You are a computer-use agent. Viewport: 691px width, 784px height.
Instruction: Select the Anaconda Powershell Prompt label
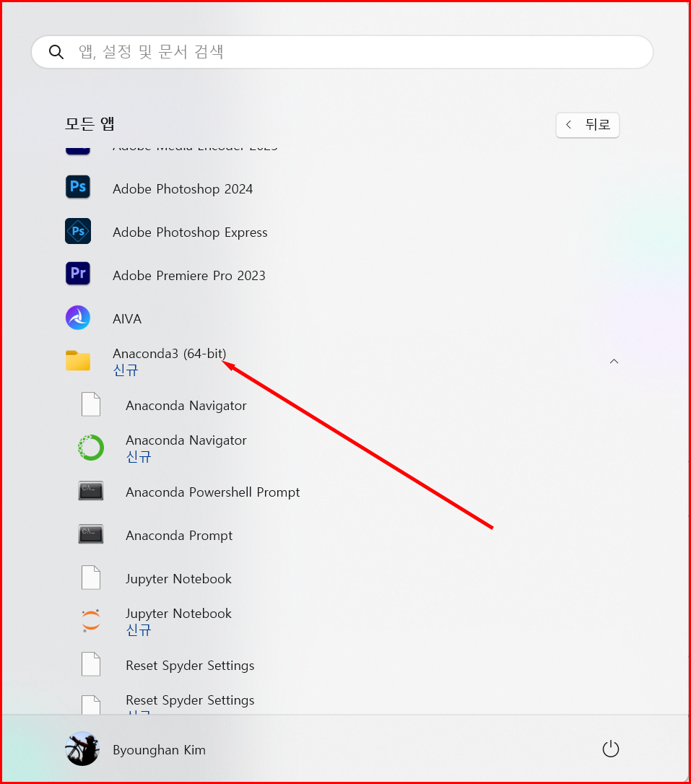coord(212,492)
